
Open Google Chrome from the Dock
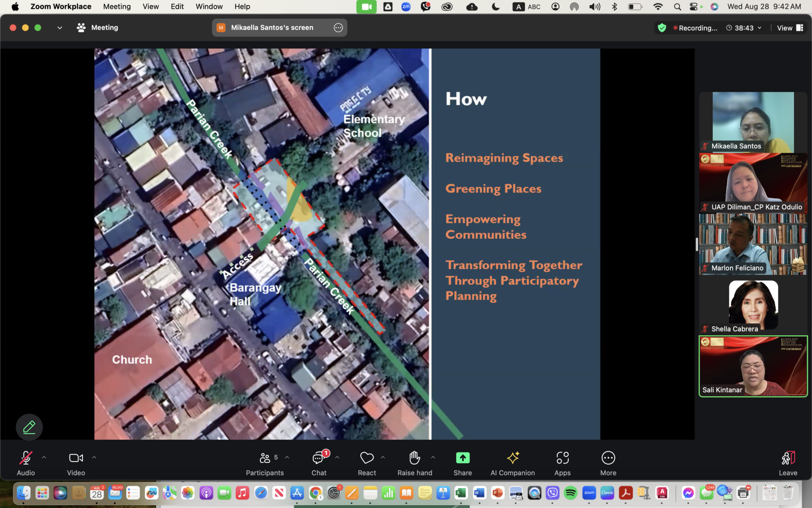[315, 493]
